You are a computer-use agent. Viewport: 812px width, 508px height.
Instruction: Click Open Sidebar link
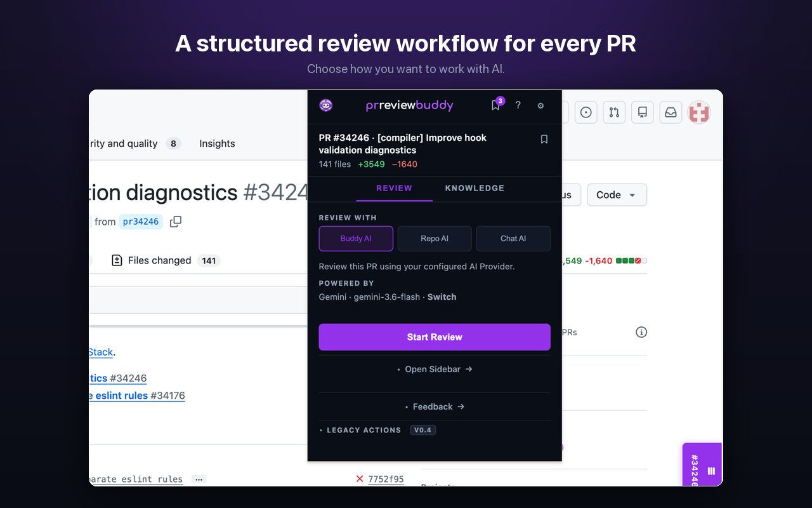coord(435,369)
